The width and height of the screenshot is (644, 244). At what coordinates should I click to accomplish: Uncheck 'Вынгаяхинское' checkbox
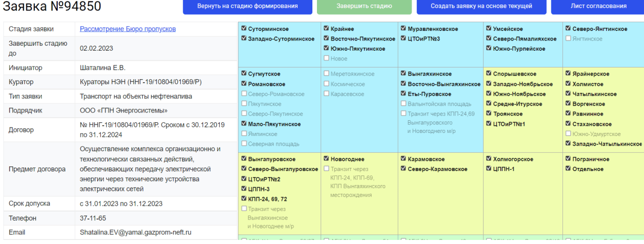click(x=404, y=74)
